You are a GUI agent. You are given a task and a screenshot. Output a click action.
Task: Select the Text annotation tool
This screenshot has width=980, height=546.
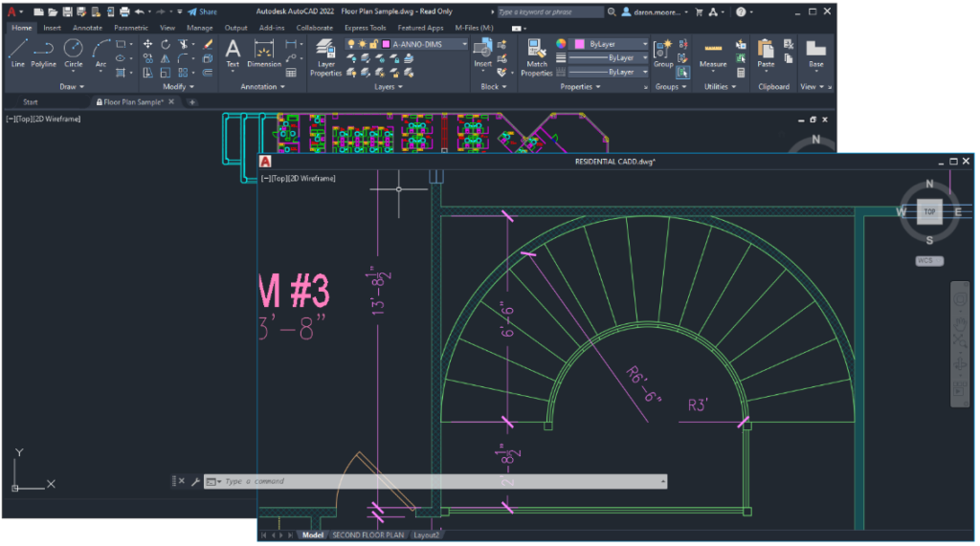[x=233, y=54]
